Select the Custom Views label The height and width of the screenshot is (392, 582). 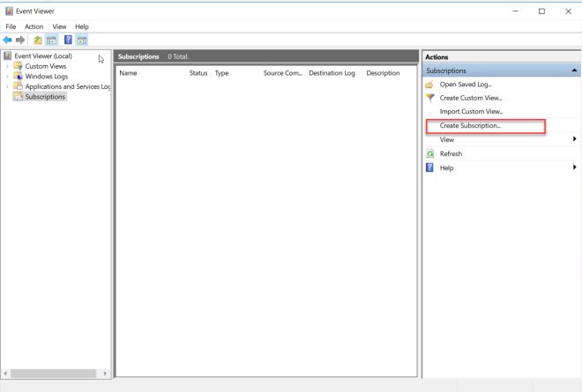pyautogui.click(x=46, y=66)
